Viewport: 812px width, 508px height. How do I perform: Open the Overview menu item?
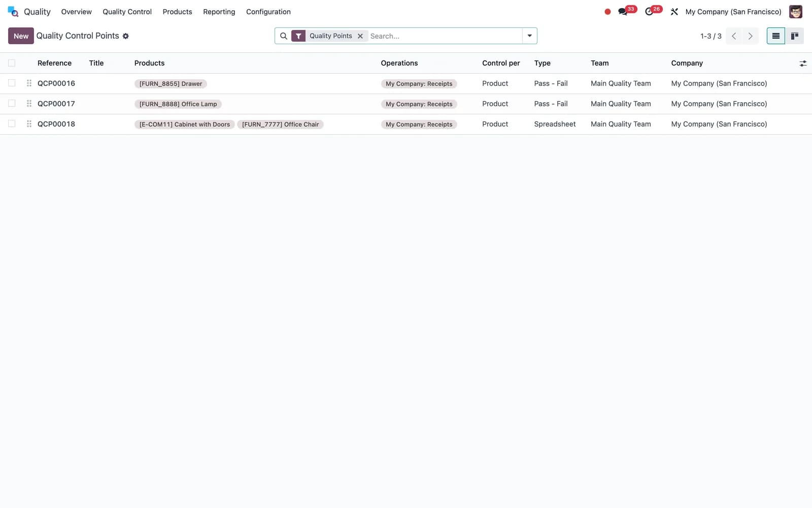pos(77,12)
